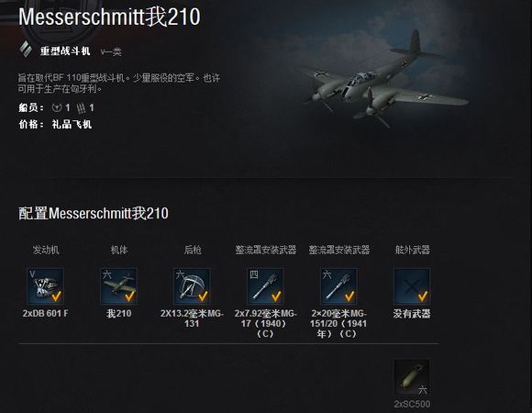Click the 我210 airframe module icon

coord(118,286)
